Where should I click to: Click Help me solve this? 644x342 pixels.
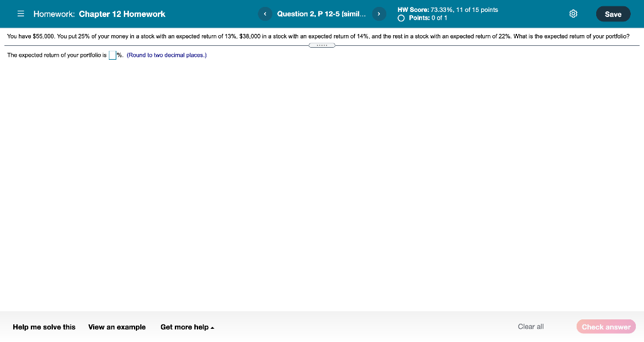pos(44,327)
